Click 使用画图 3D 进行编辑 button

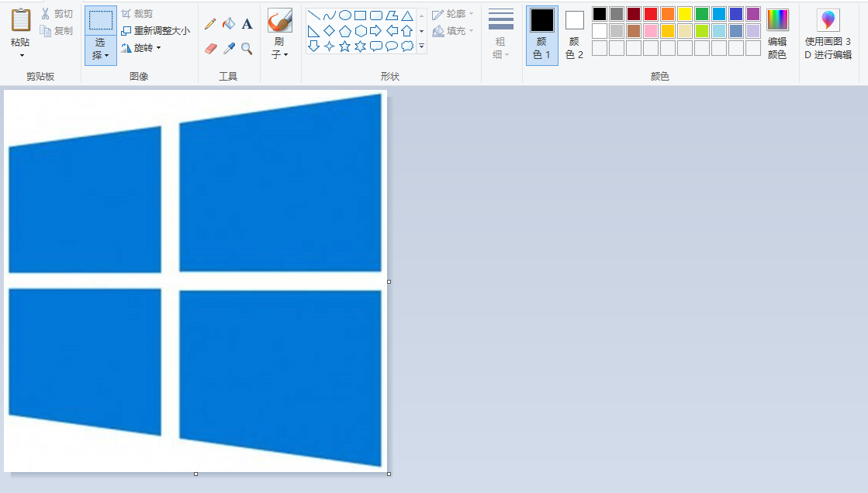tap(828, 34)
